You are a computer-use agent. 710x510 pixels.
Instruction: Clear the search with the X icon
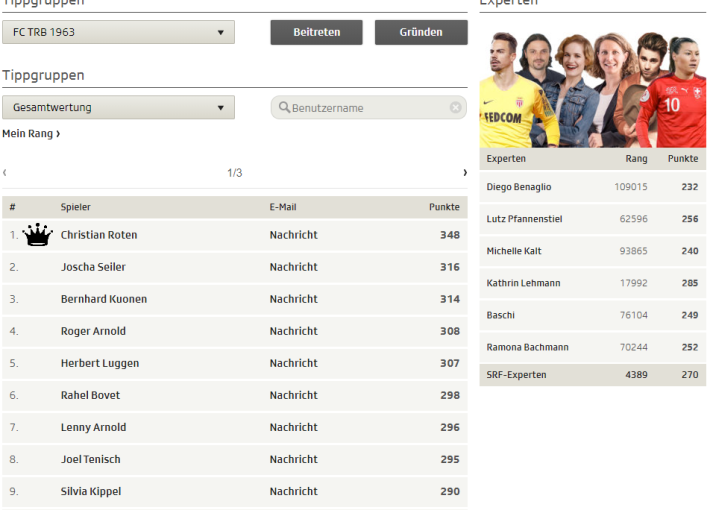[456, 108]
